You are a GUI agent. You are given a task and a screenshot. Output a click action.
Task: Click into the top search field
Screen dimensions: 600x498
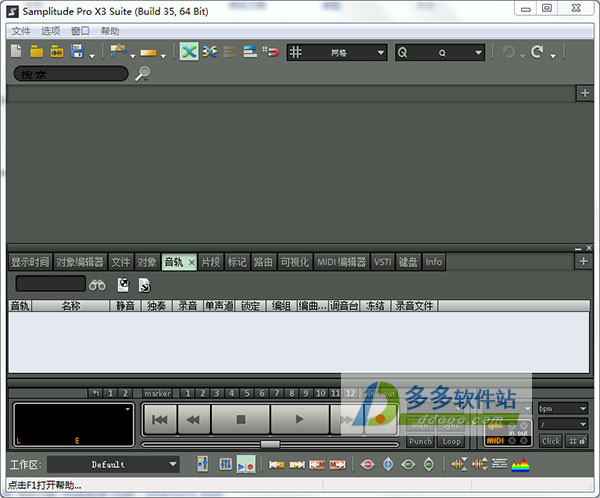click(71, 74)
